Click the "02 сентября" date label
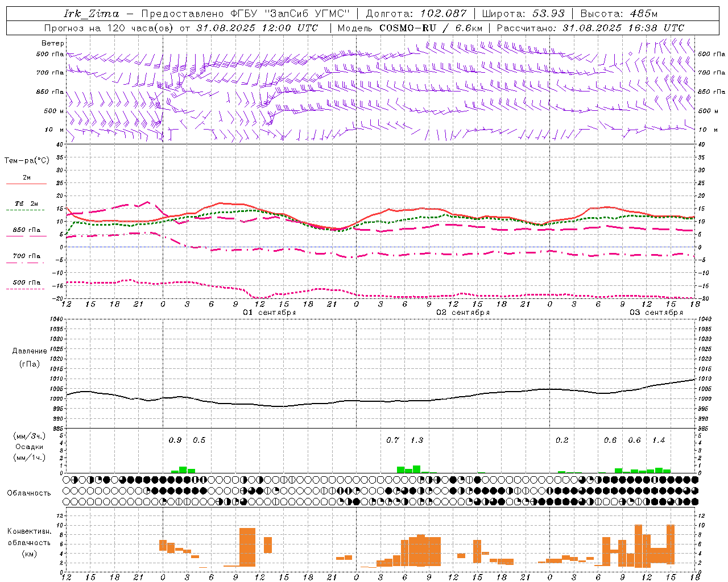This screenshot has height=582, width=728. [463, 313]
